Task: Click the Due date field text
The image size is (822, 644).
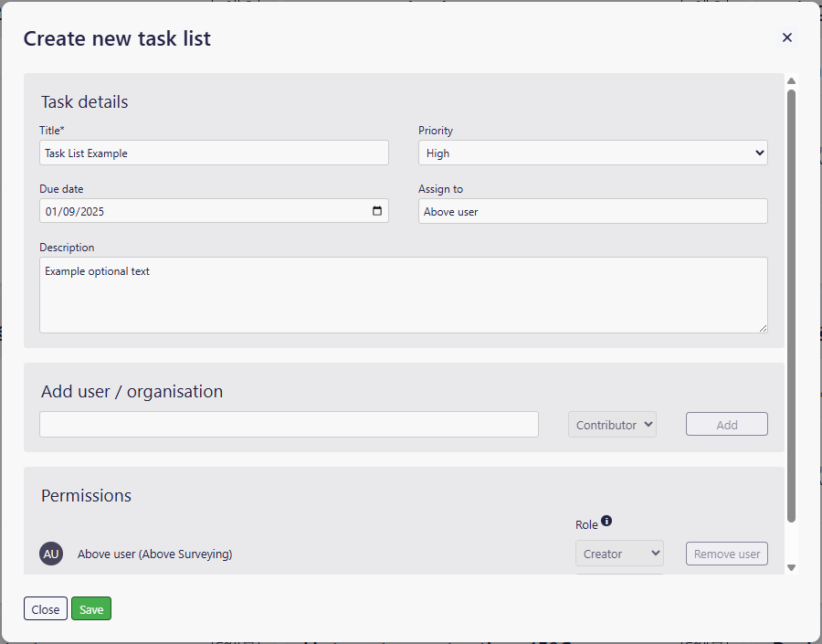Action: pos(75,211)
